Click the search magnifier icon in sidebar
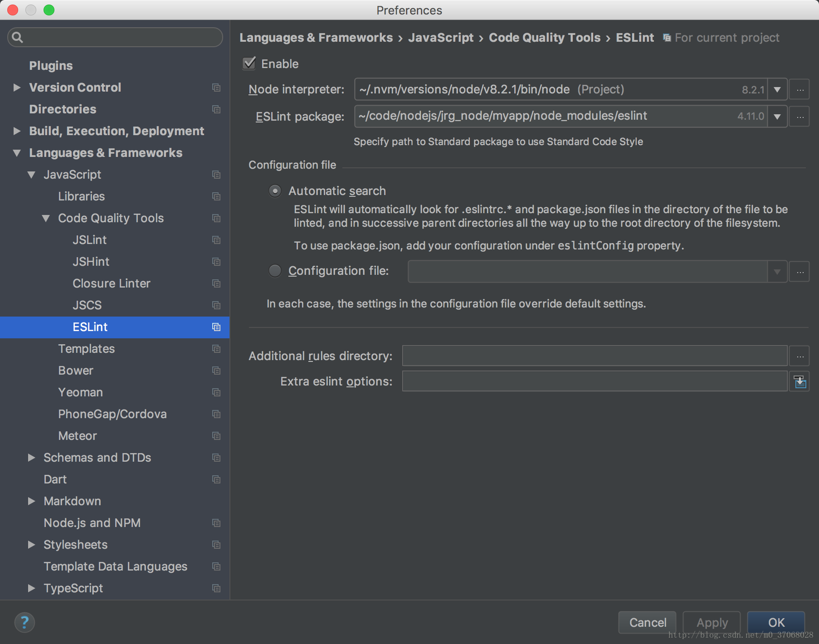This screenshot has height=644, width=819. pyautogui.click(x=17, y=37)
